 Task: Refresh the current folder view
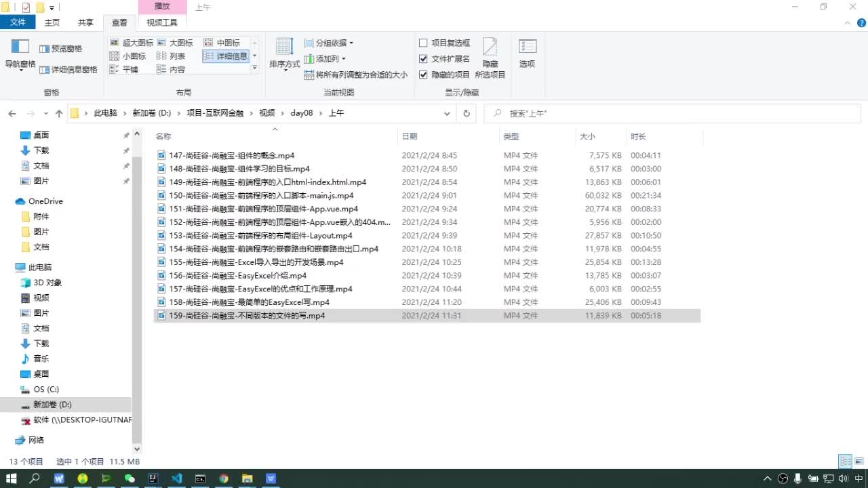(x=467, y=113)
